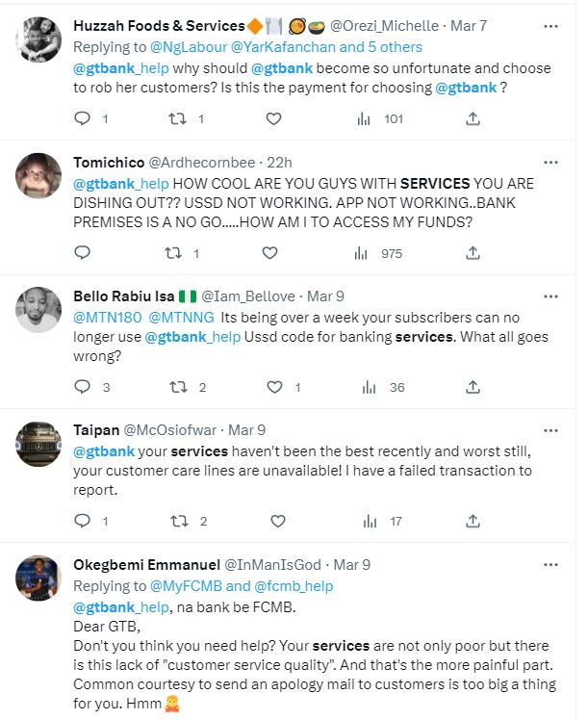This screenshot has width=588, height=720.
Task: Like Taipan's tweet about customer care lines
Action: [278, 521]
